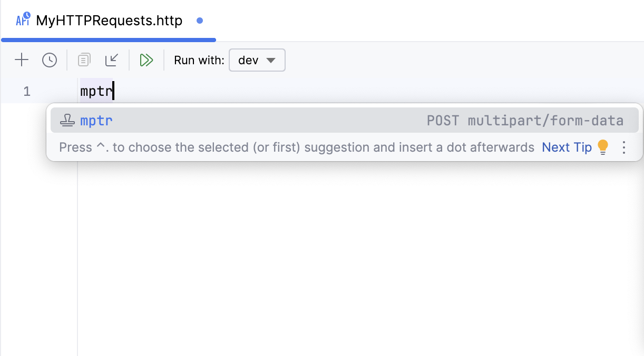Click the Run with label
Viewport: 644px width, 356px height.
tap(199, 60)
